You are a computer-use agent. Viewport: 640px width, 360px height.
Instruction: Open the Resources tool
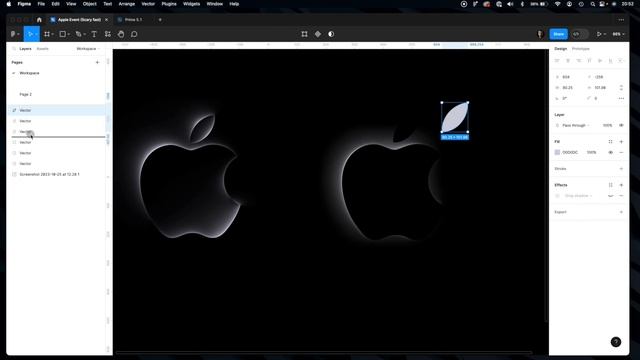pyautogui.click(x=108, y=34)
